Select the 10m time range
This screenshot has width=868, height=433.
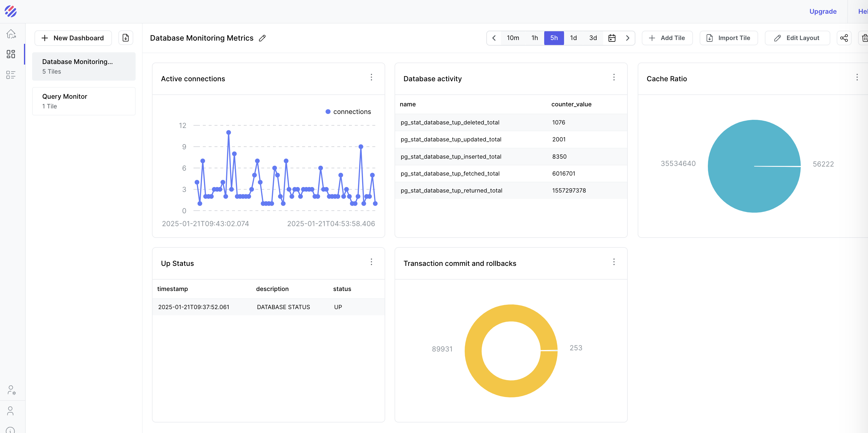513,38
